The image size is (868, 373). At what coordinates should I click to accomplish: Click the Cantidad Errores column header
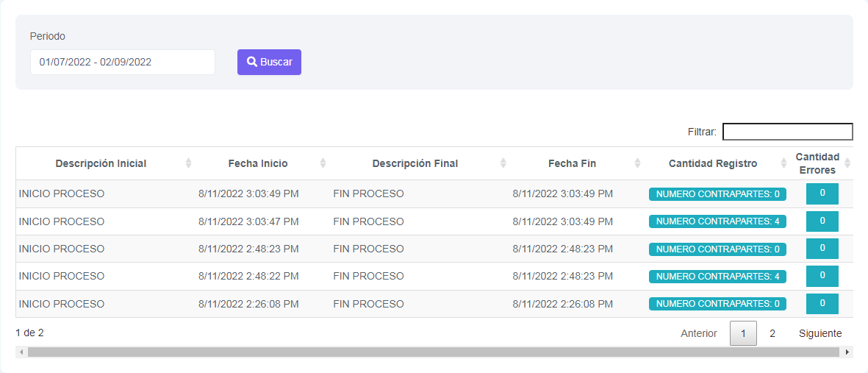click(x=817, y=163)
